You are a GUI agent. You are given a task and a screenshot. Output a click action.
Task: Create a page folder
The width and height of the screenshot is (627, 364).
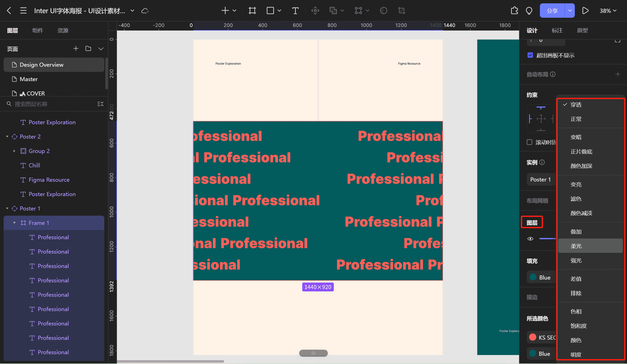(x=88, y=49)
